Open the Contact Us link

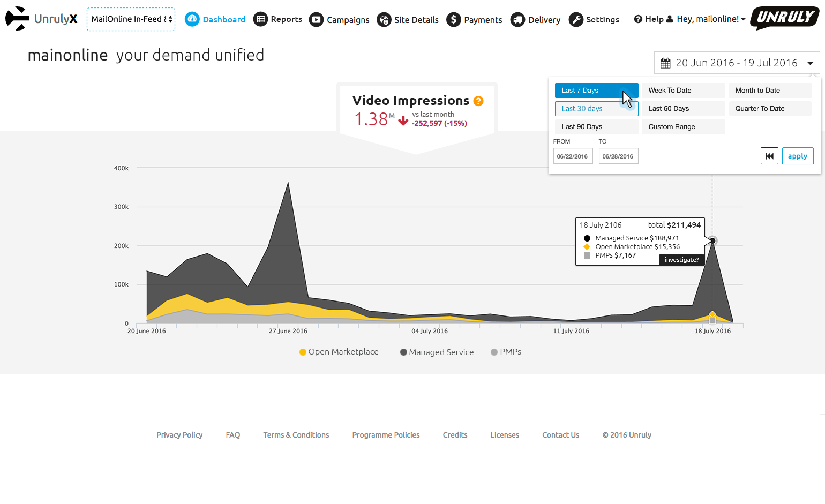pos(560,435)
